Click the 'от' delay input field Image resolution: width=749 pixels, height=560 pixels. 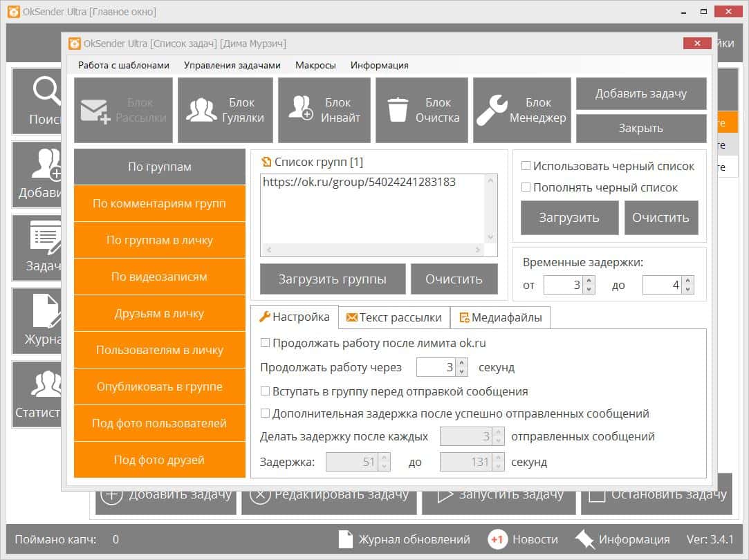tap(563, 285)
